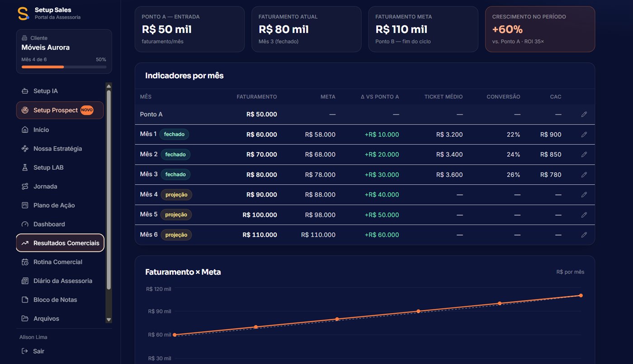Viewport: 633px width, 364px height.
Task: Click the Mês 3 faturamento value R$ 80.000
Action: tap(262, 175)
